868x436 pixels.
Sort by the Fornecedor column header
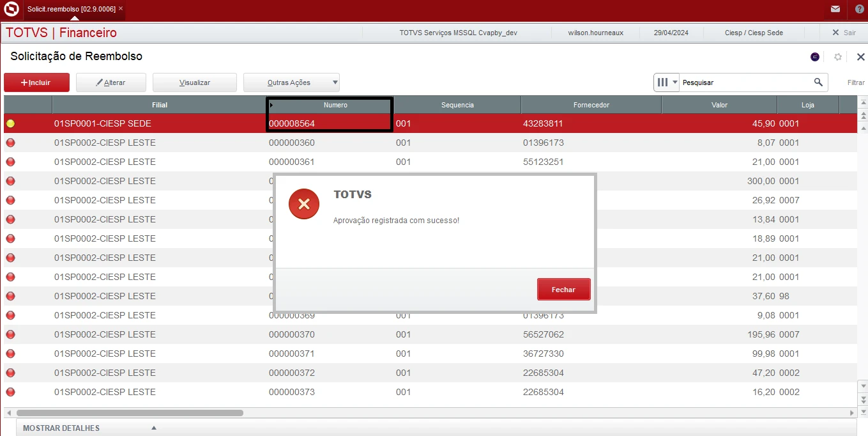coord(591,105)
